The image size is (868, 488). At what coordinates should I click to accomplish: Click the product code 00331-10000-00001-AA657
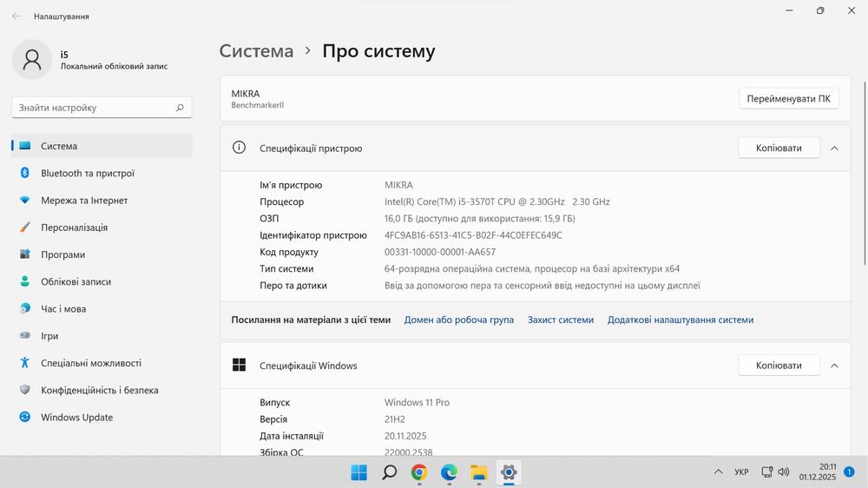point(440,252)
